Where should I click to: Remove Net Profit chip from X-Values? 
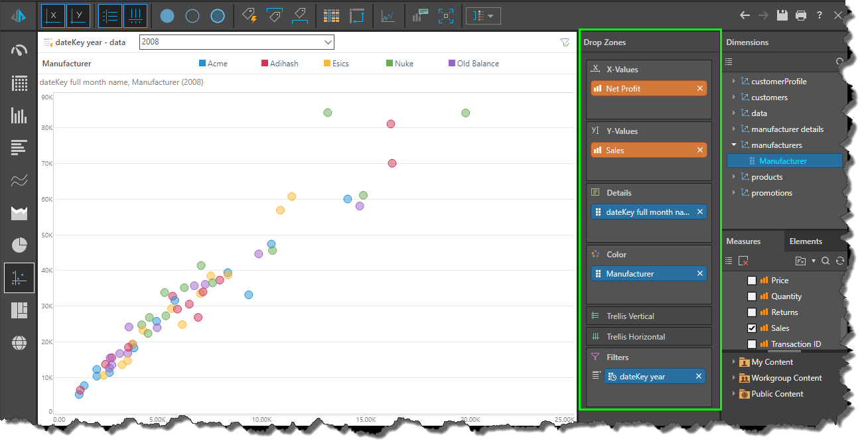pyautogui.click(x=699, y=89)
